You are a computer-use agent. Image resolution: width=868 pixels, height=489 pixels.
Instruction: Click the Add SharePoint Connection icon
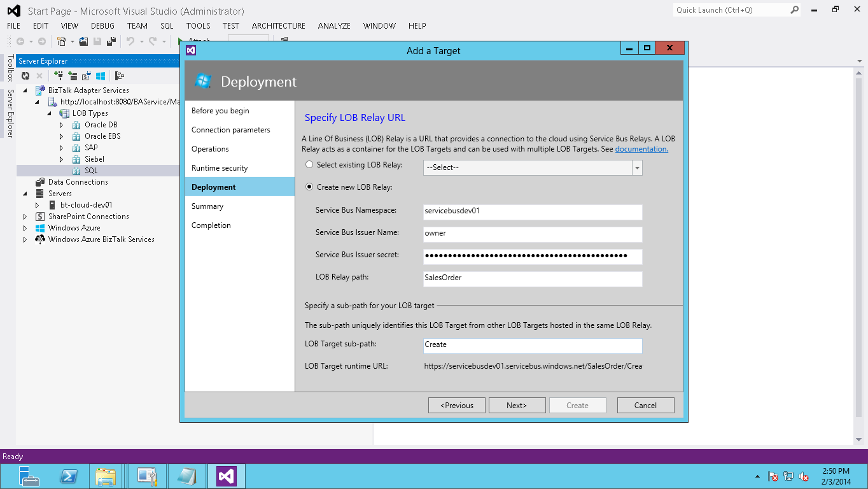87,76
